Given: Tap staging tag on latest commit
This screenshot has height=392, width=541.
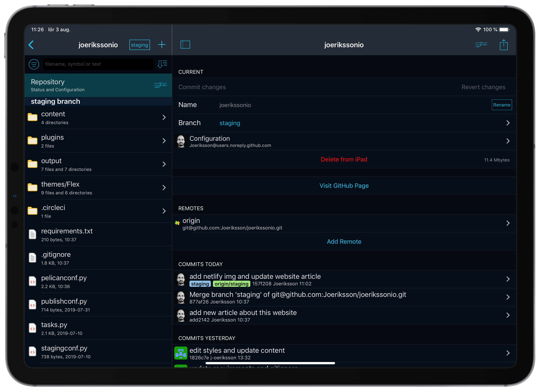Looking at the screenshot, I should coord(200,284).
